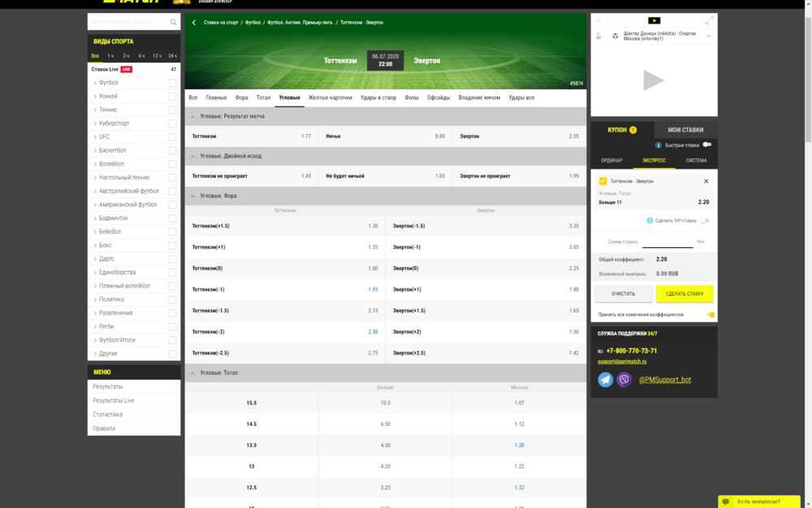Click the LIVE badge next to Ставки Live
Image resolution: width=812 pixels, height=508 pixels.
pos(127,69)
